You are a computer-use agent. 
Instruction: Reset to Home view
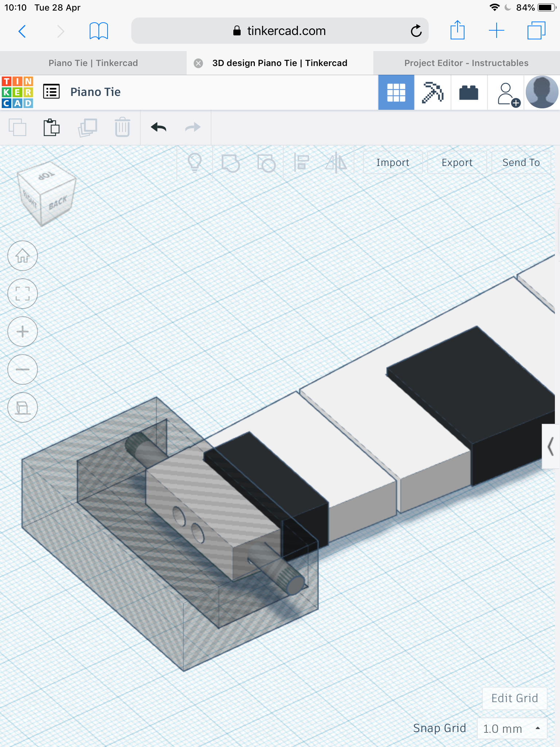pyautogui.click(x=23, y=256)
